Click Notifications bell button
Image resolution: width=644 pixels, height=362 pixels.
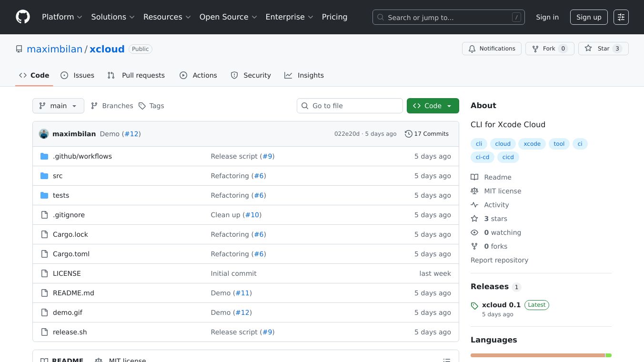[x=492, y=49]
